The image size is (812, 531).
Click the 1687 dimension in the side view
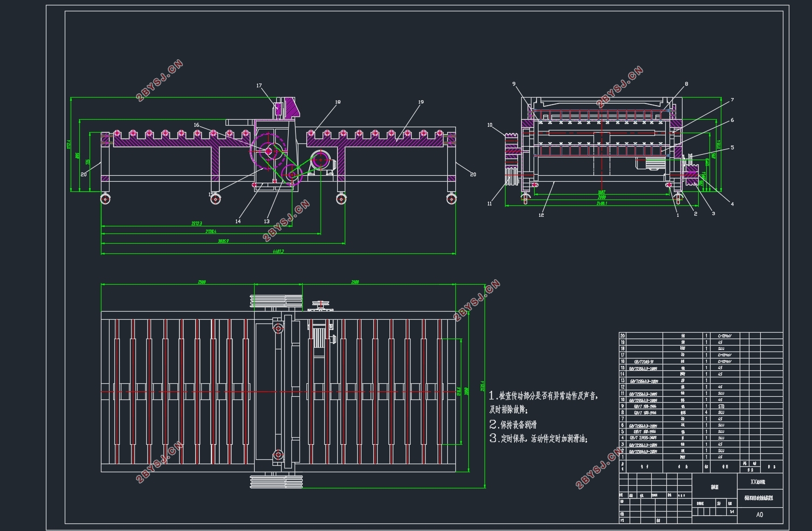tap(602, 192)
